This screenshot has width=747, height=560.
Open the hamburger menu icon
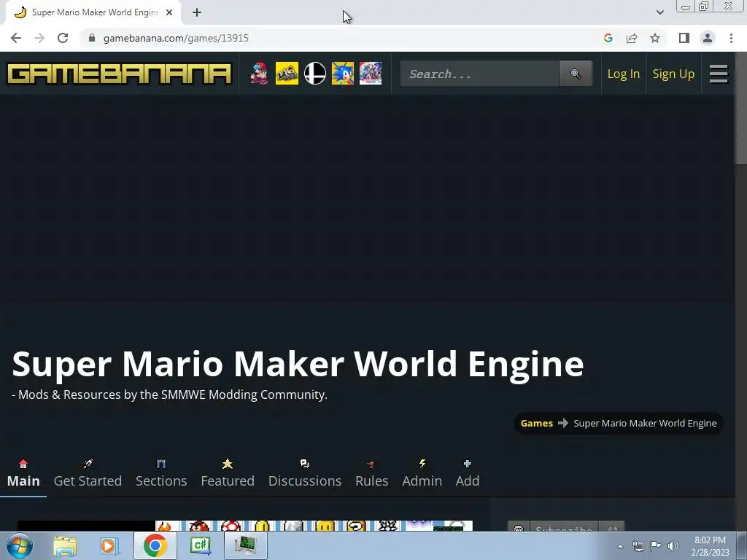[x=719, y=74]
